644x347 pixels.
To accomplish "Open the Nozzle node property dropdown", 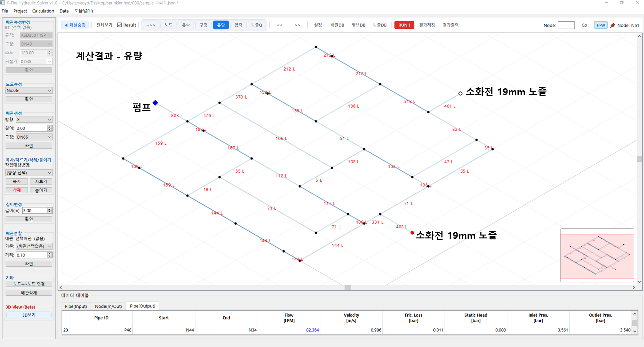I will click(x=29, y=91).
